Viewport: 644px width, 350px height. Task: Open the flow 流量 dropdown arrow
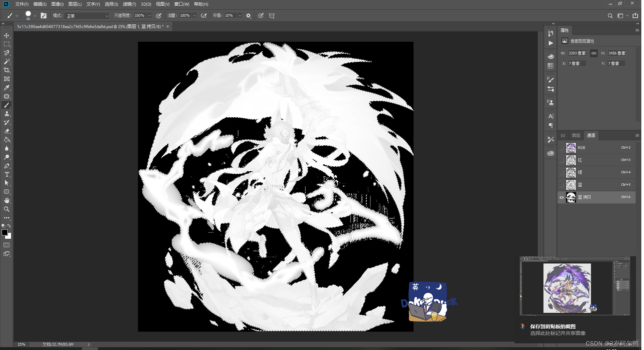[194, 16]
